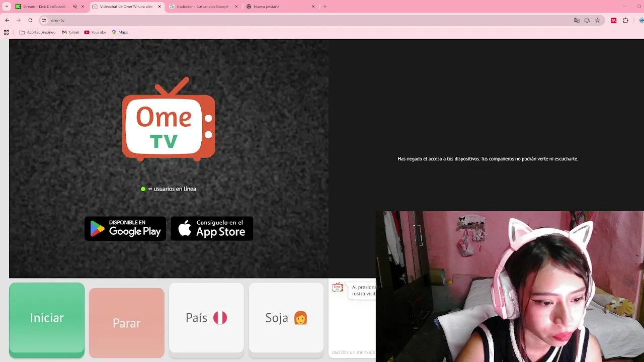
Task: Go forward to next page
Action: coord(19,21)
